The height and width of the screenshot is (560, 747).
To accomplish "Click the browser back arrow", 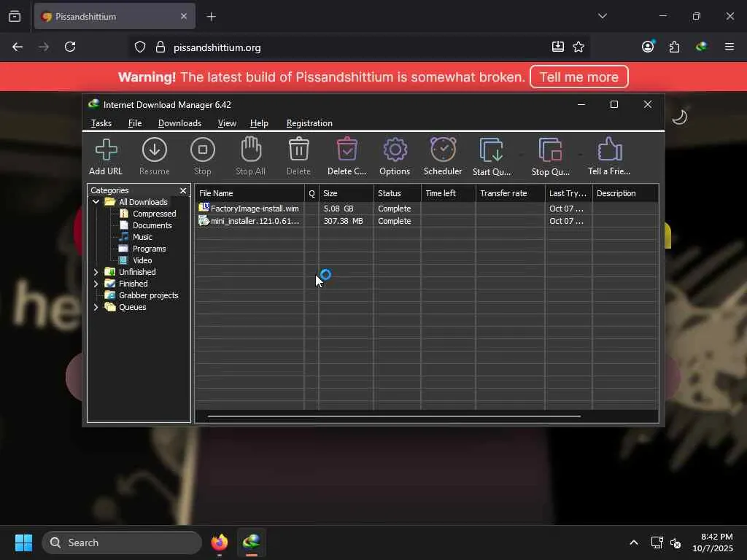I will (x=18, y=47).
